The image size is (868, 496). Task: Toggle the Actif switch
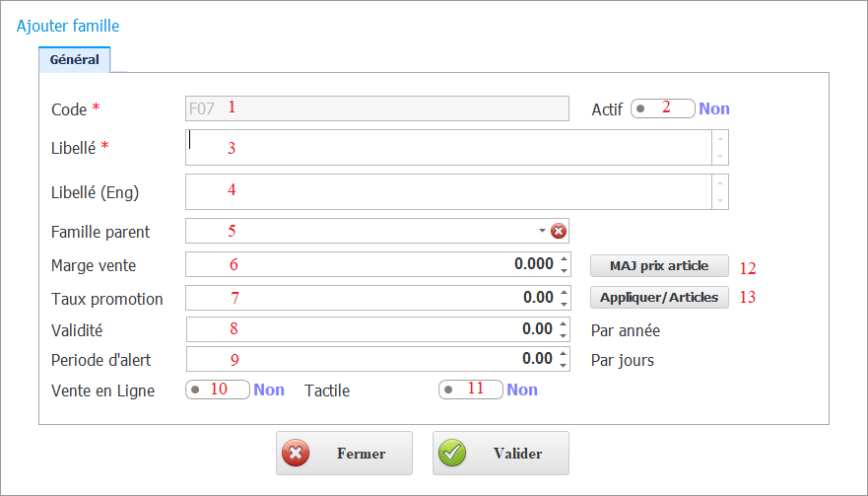coord(662,108)
